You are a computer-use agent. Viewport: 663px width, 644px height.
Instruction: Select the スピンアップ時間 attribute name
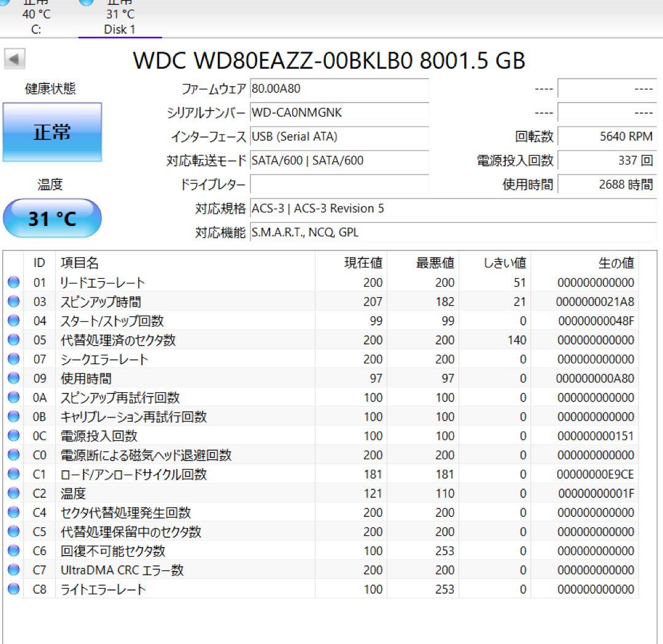pos(101,301)
